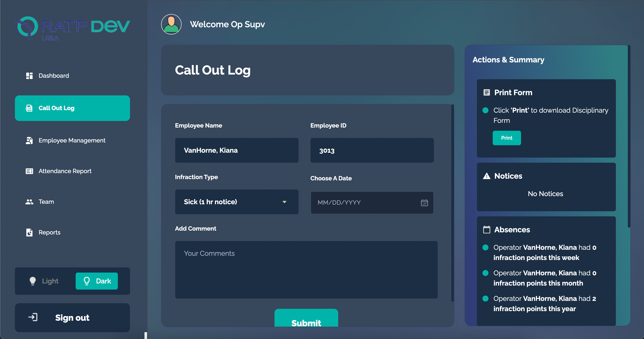This screenshot has width=644, height=339.
Task: Go to Dashboard menu item
Action: click(72, 76)
